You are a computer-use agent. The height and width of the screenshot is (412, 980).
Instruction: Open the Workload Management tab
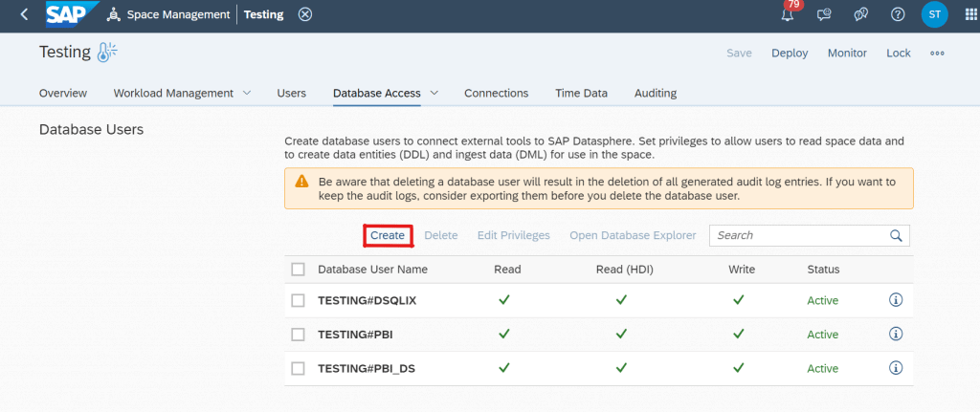[173, 93]
